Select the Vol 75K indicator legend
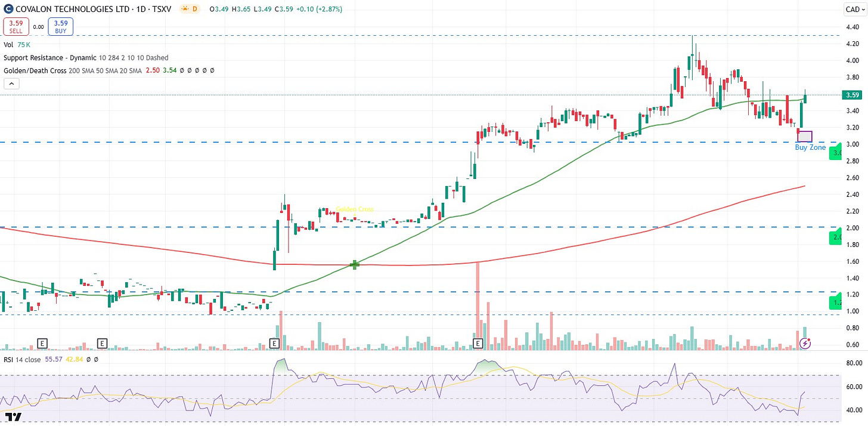Screen dimensions: 868x426 (18, 45)
